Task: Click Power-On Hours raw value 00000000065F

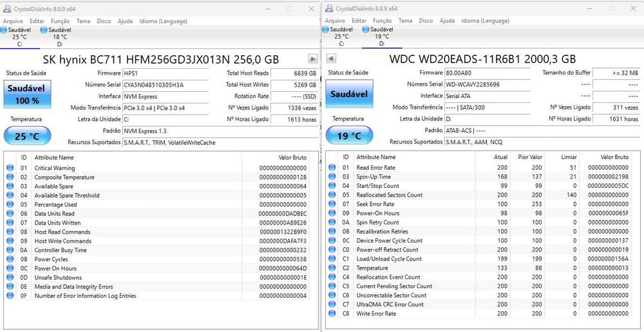Action: click(x=609, y=213)
